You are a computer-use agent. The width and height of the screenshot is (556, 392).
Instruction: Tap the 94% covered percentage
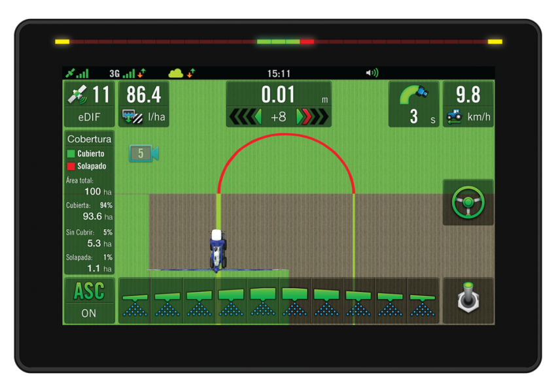tap(106, 205)
